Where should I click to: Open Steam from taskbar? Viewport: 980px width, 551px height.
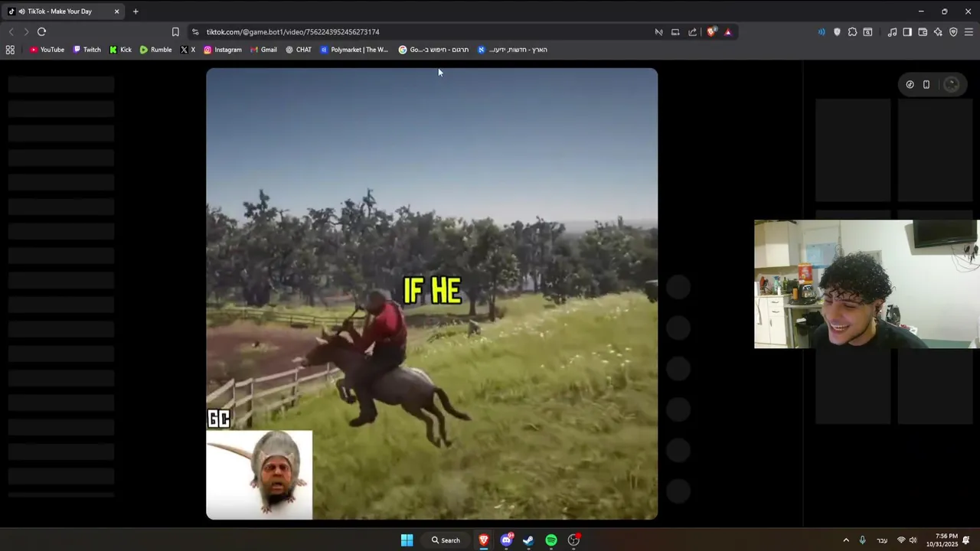(528, 540)
